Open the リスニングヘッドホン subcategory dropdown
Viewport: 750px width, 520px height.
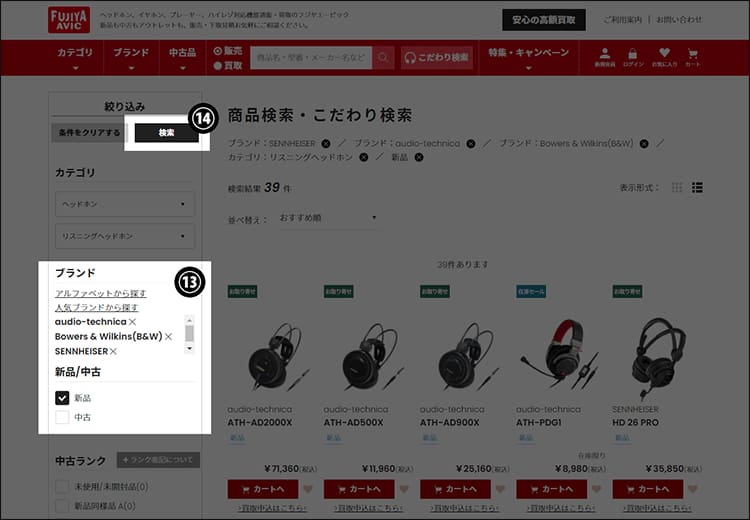(x=125, y=236)
